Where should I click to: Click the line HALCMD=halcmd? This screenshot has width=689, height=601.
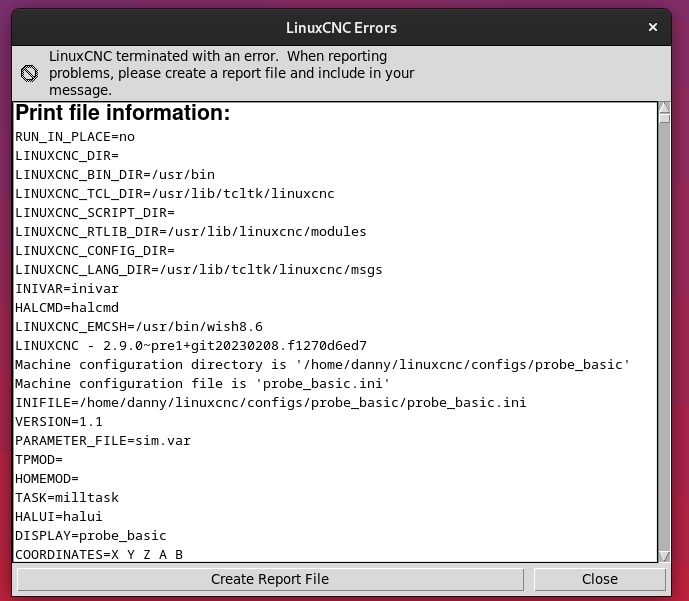pyautogui.click(x=67, y=308)
